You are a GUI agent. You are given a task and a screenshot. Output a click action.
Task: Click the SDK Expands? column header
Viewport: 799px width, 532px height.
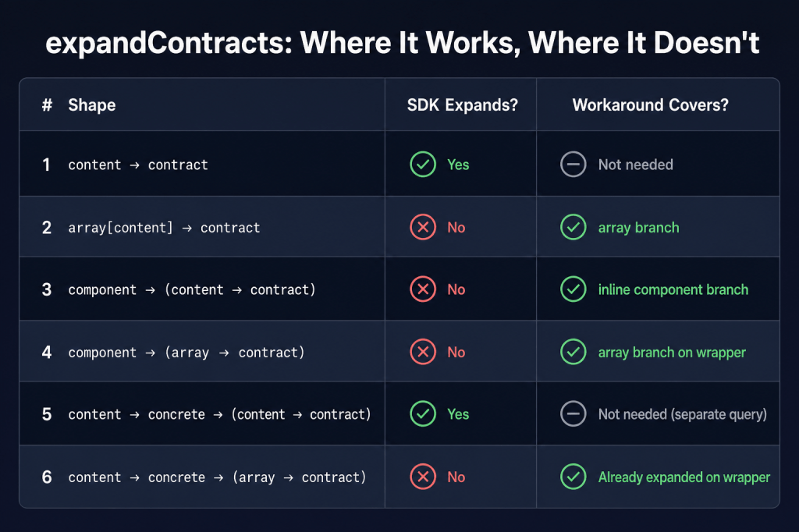[x=462, y=105]
